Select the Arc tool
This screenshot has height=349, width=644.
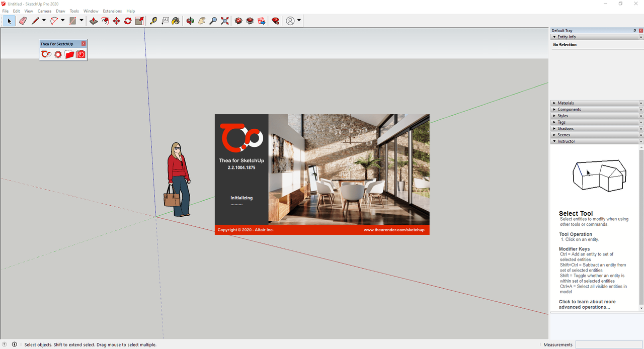point(54,21)
